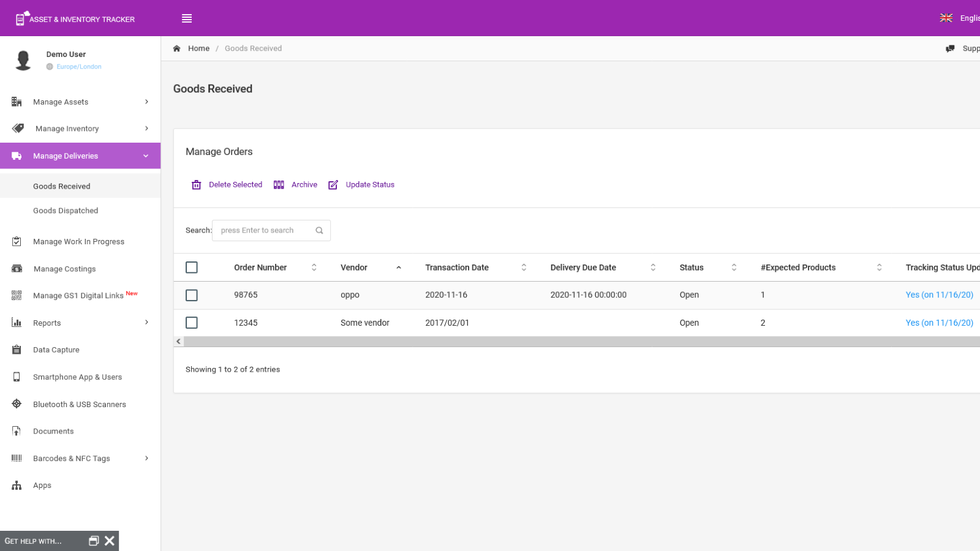
Task: Expand the Reports submenu chevron
Action: click(146, 323)
